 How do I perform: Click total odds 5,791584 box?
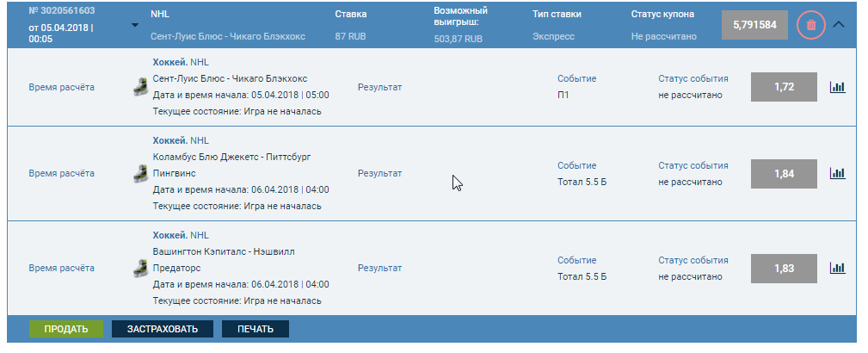coord(754,25)
